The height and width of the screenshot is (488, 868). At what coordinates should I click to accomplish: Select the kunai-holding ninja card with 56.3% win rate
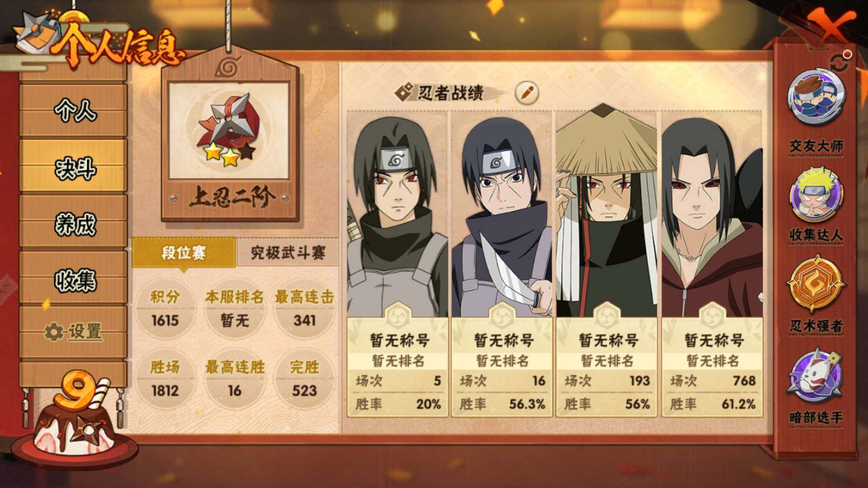(x=502, y=263)
